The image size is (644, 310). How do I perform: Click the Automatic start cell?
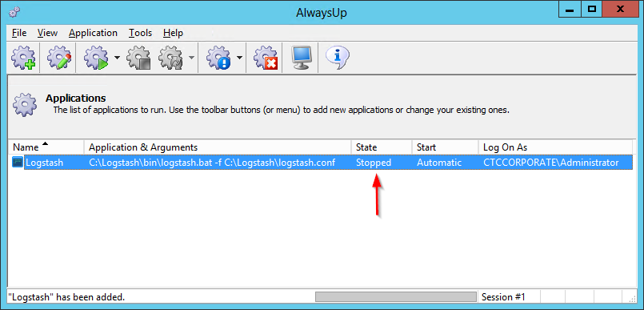point(439,163)
